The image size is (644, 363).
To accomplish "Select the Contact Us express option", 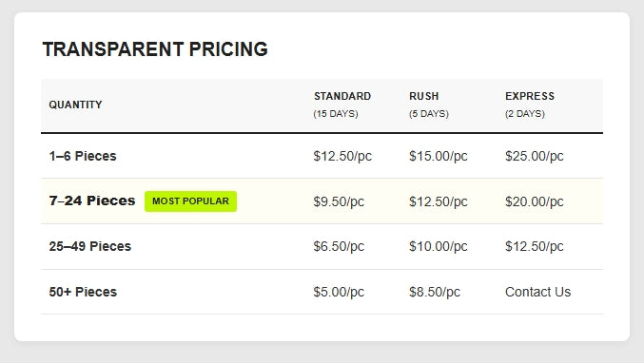I will pyautogui.click(x=537, y=292).
